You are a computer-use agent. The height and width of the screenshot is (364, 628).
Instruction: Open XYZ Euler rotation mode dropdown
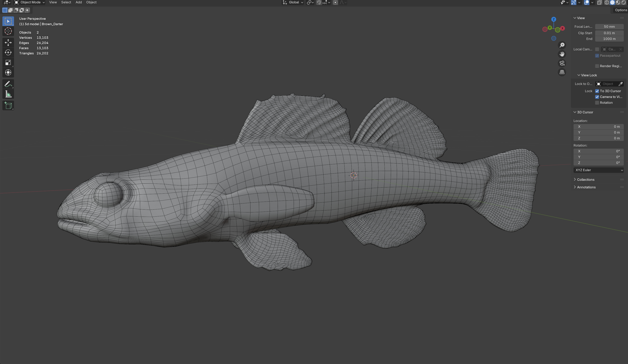[599, 170]
